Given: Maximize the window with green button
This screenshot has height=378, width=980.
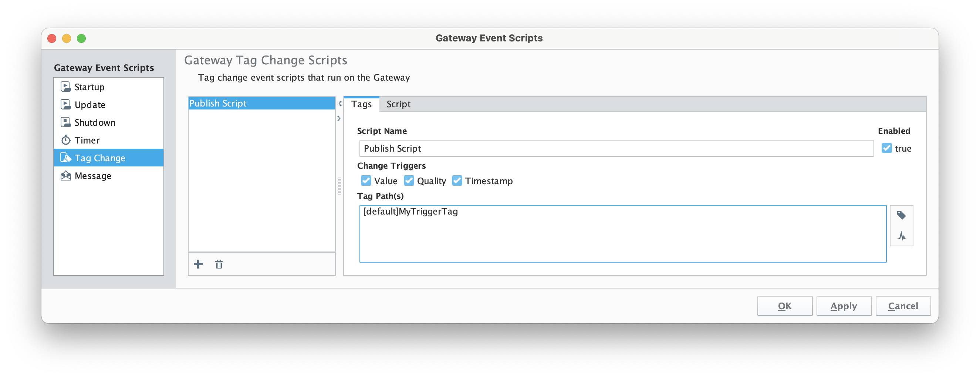Looking at the screenshot, I should pos(81,38).
